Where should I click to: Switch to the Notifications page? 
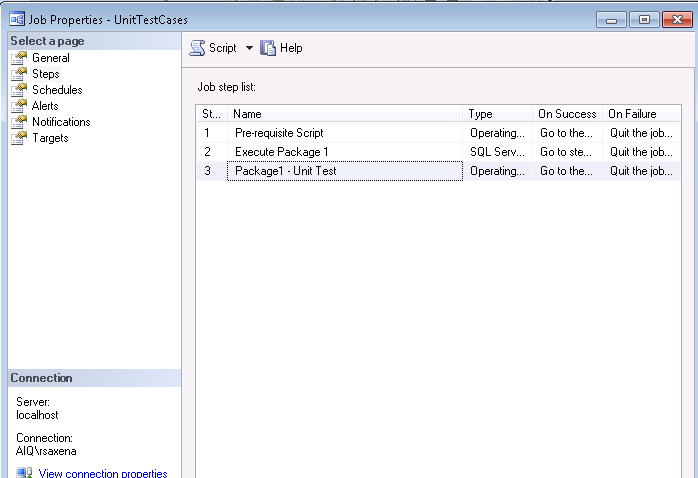61,122
